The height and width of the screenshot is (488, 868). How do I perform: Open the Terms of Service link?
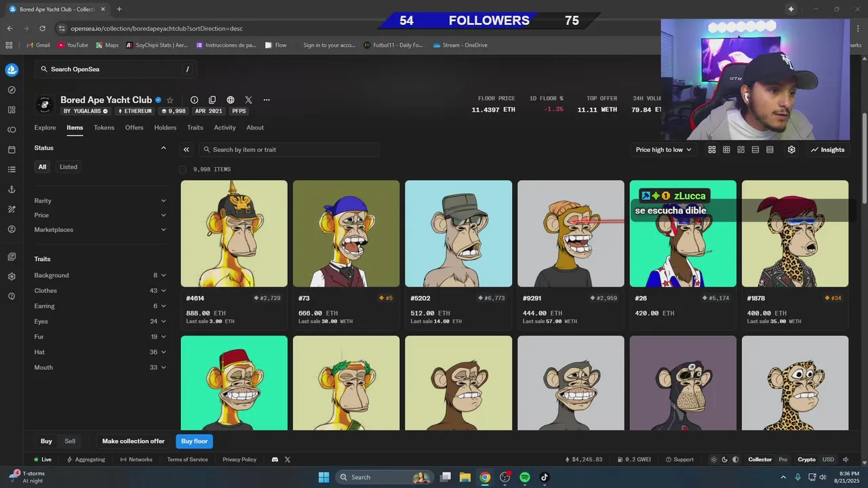click(188, 460)
